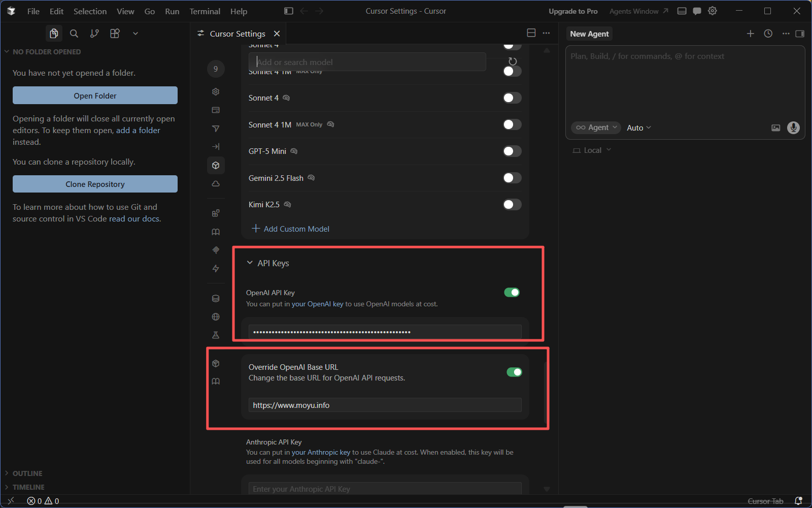Open activity bar overflow chevron dropdown
This screenshot has width=812, height=508.
[x=136, y=34]
